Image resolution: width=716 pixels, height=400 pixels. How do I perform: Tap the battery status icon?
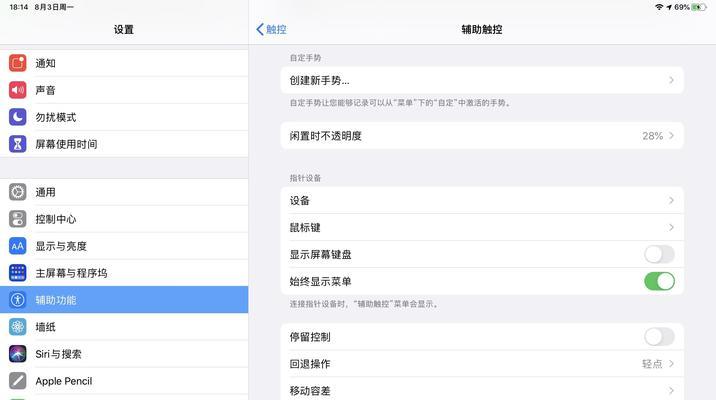tap(698, 7)
